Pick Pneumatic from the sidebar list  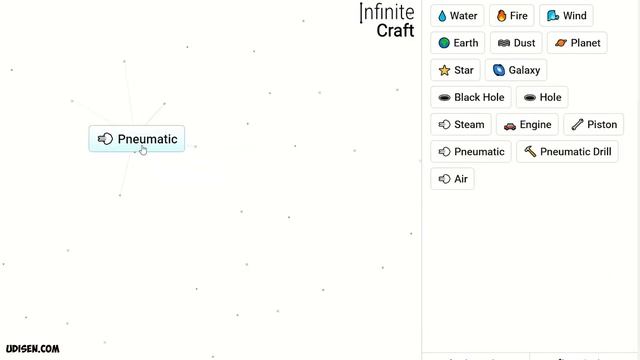471,152
